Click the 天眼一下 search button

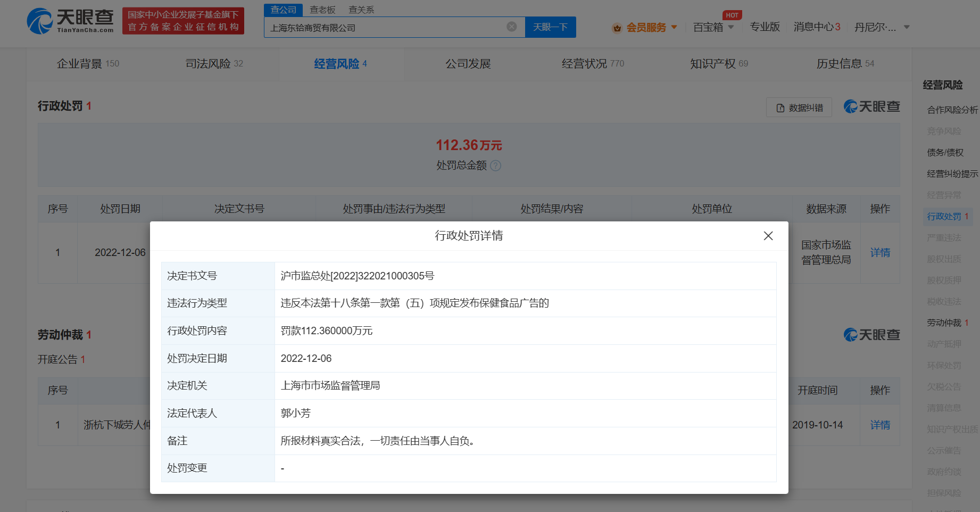pyautogui.click(x=550, y=27)
